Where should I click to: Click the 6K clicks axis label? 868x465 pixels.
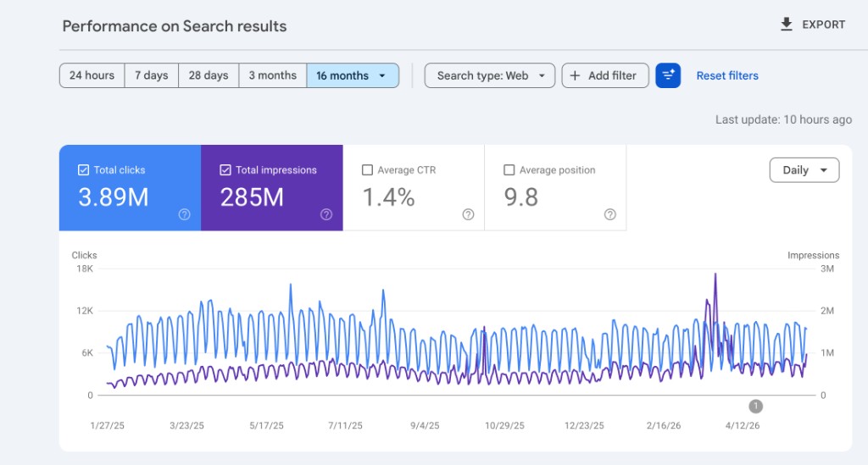(87, 352)
